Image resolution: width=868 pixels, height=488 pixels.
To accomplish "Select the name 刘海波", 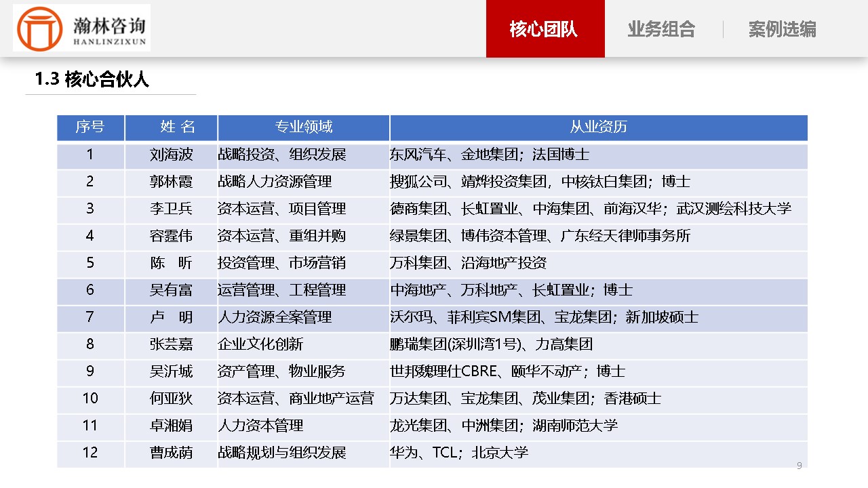I will (x=171, y=155).
